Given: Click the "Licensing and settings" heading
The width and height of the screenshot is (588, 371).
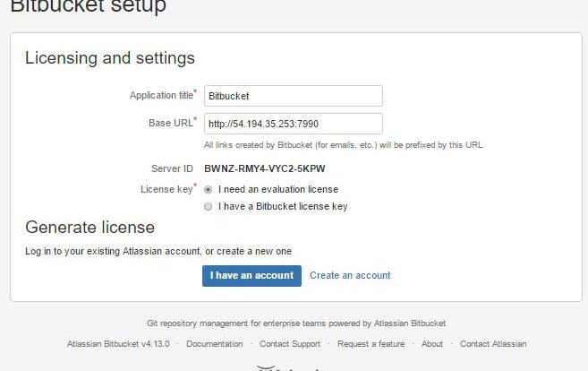Looking at the screenshot, I should tap(110, 58).
